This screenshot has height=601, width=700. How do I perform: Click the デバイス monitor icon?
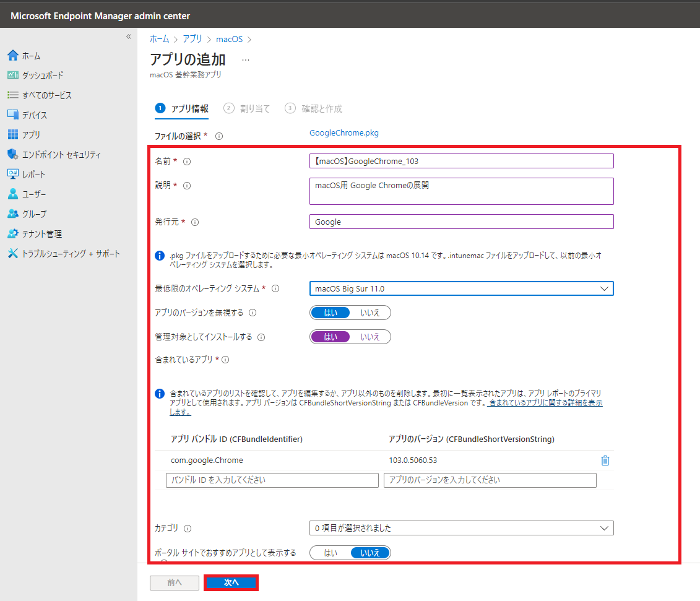click(13, 115)
